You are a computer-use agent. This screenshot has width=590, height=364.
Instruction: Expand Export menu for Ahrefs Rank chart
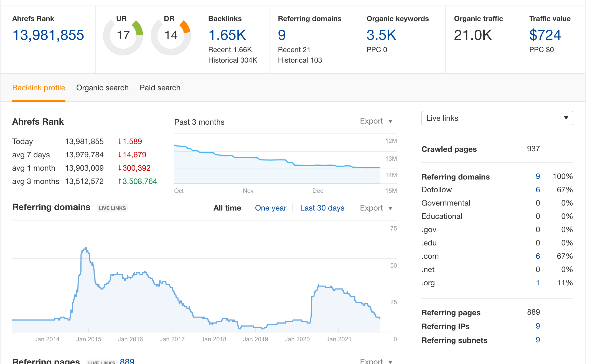(376, 121)
